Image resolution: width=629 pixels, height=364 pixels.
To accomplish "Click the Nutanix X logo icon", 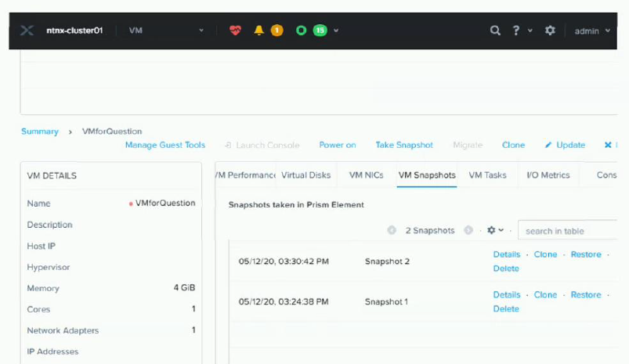I will click(x=27, y=31).
